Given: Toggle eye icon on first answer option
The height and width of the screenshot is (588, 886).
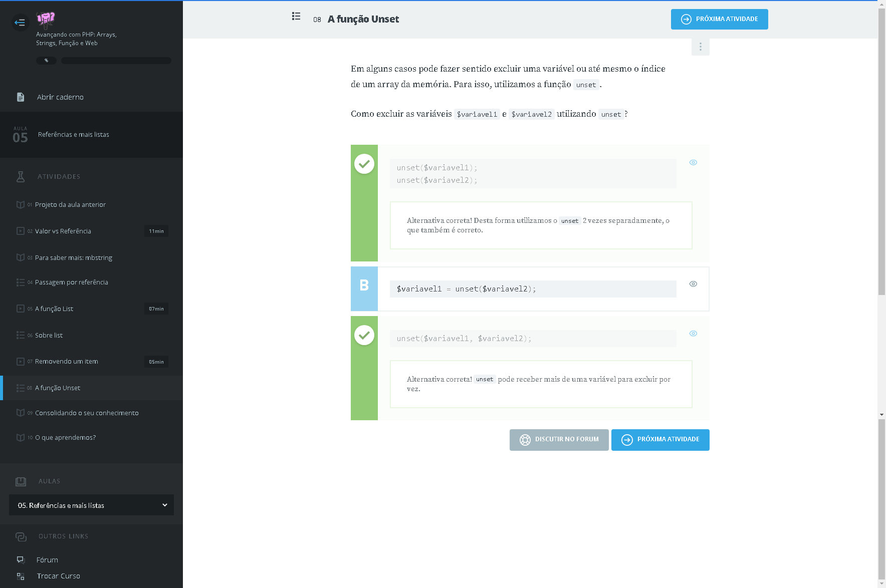Looking at the screenshot, I should [693, 162].
